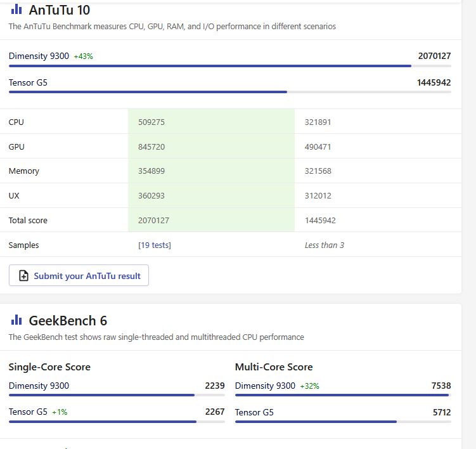
Task: Click the Tensor G5 AnTuTu score bar
Action: (148, 92)
